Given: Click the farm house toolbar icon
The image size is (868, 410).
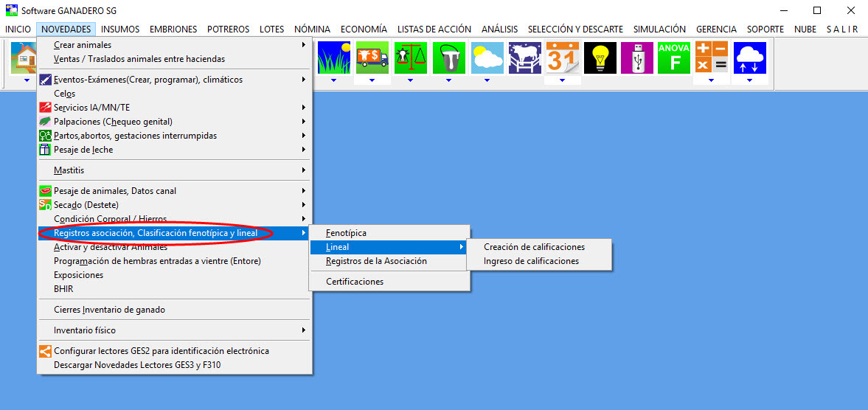Looking at the screenshot, I should (x=25, y=58).
